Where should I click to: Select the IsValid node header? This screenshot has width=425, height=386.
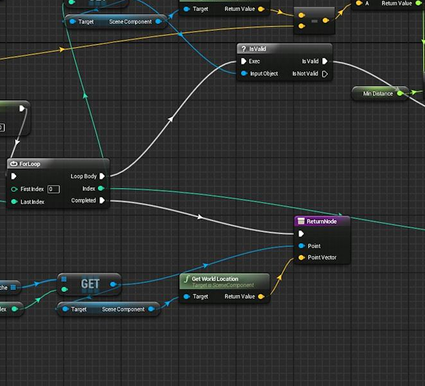coord(284,49)
